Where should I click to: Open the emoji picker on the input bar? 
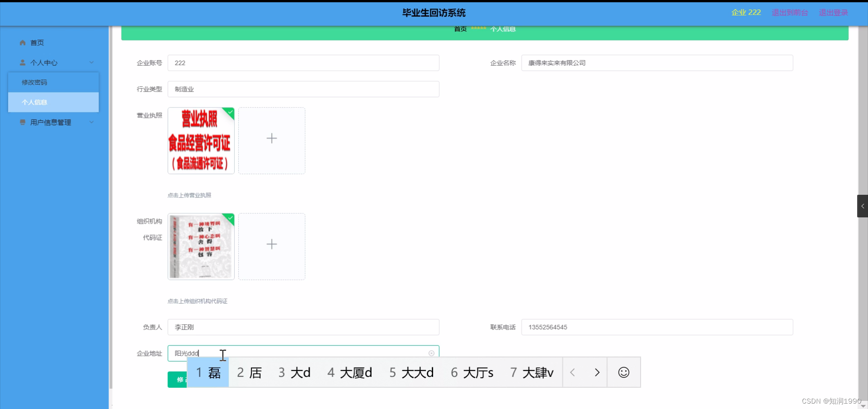623,372
